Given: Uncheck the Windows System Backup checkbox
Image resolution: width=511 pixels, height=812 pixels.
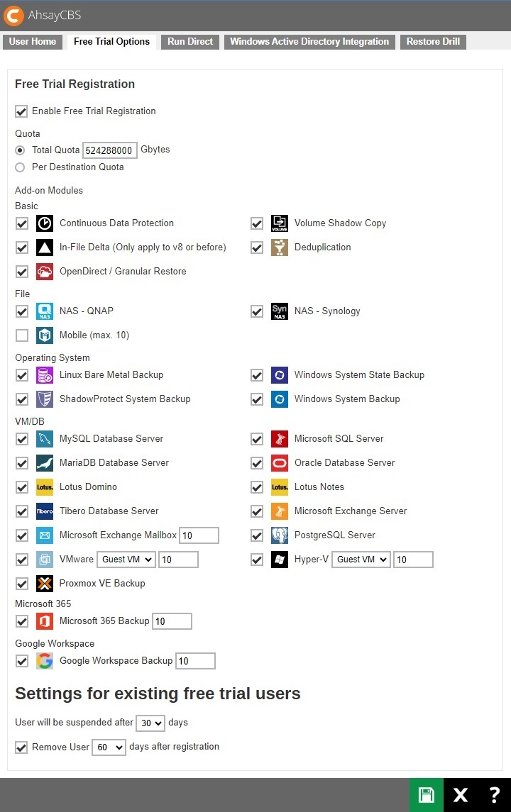Looking at the screenshot, I should tap(257, 399).
